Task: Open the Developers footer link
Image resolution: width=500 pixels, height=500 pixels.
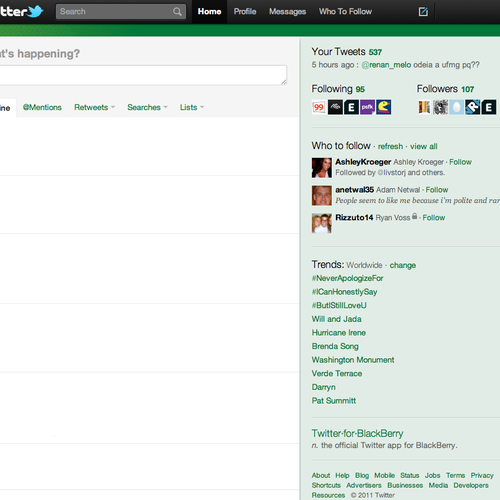Action: (471, 485)
